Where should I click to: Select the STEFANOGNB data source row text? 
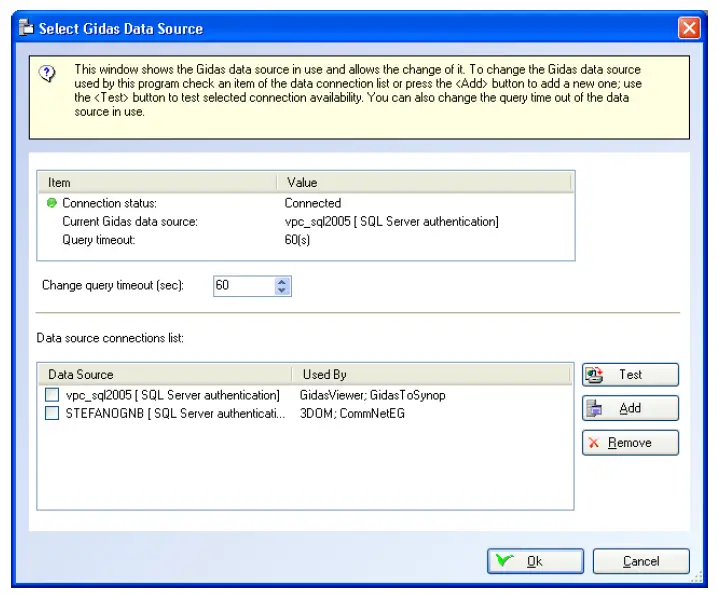pyautogui.click(x=175, y=413)
